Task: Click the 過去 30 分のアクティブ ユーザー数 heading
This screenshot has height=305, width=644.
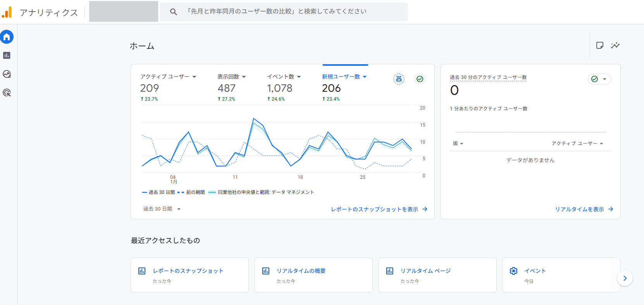Action: pos(488,77)
